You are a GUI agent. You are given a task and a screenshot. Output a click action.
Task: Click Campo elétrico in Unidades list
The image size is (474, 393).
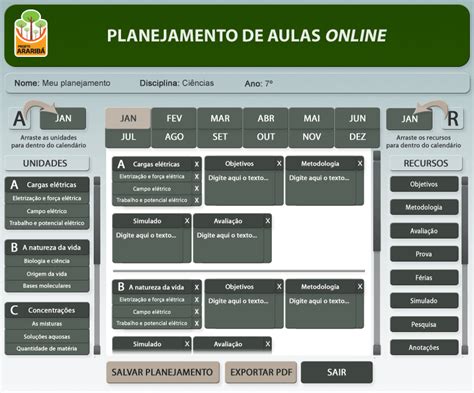point(47,211)
